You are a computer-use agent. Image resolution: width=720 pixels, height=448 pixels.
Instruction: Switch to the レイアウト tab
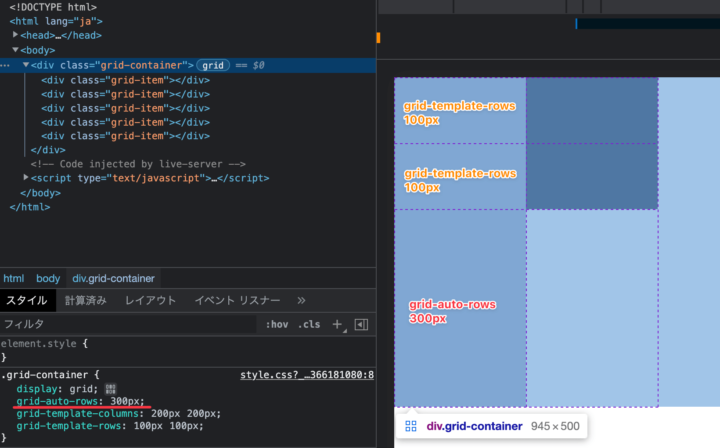tap(151, 301)
